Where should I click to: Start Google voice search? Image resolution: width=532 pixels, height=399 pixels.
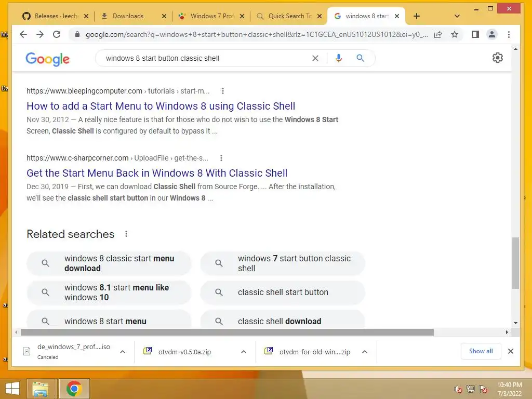(338, 58)
